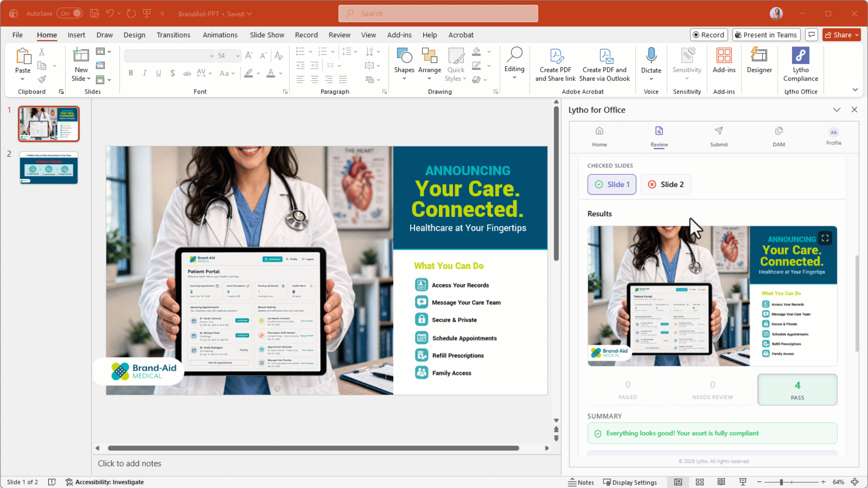Image resolution: width=868 pixels, height=488 pixels.
Task: Open the Designer pane
Action: (x=759, y=61)
